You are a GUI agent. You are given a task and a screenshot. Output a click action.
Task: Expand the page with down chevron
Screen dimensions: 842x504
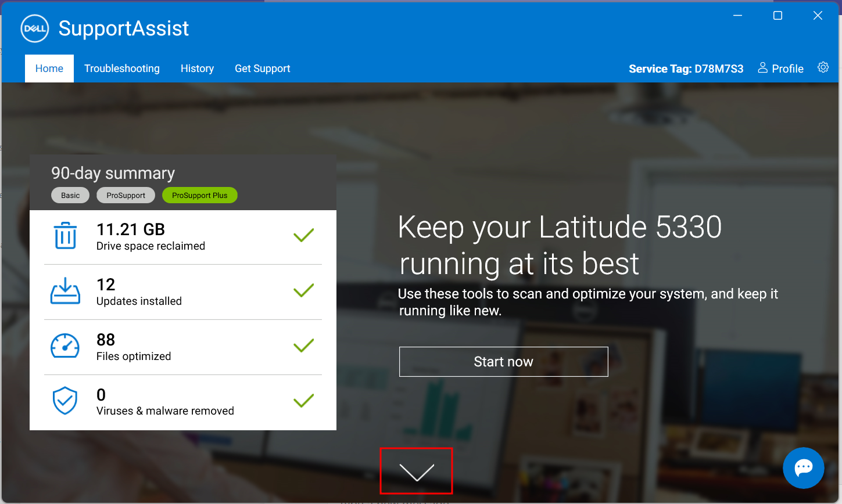click(417, 472)
